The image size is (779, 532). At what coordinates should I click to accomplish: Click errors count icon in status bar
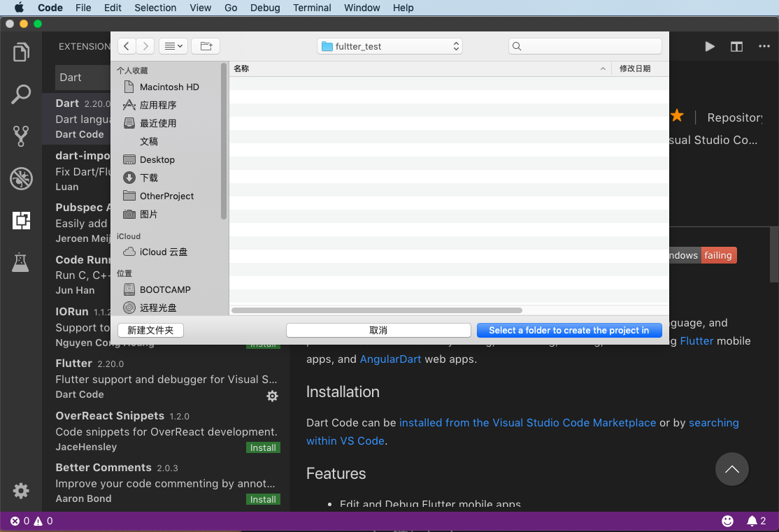pos(15,521)
